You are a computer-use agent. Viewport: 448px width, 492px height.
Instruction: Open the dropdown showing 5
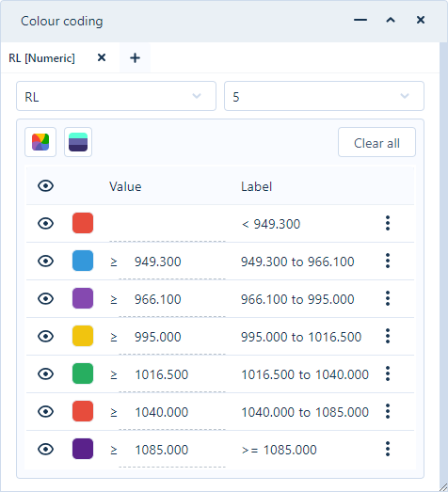point(324,96)
